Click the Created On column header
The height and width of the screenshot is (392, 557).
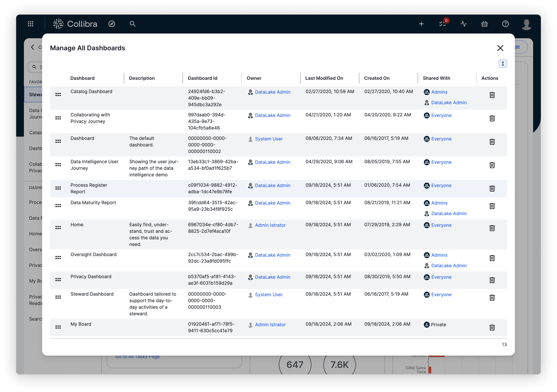377,78
